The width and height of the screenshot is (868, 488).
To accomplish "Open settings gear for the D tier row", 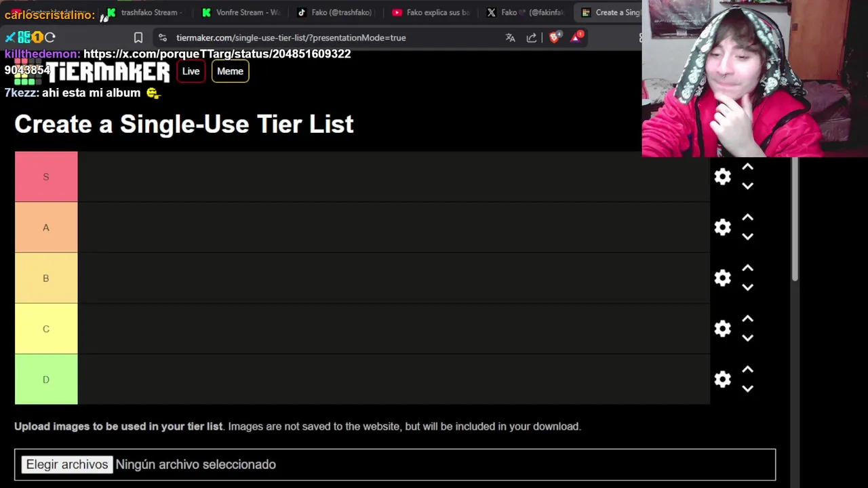I will [x=722, y=379].
